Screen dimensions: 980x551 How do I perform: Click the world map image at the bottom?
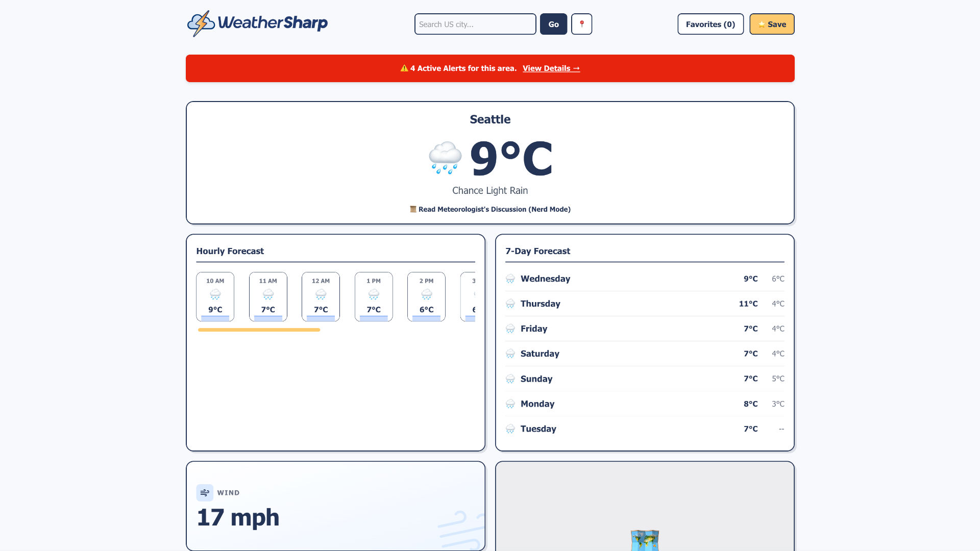(x=645, y=540)
